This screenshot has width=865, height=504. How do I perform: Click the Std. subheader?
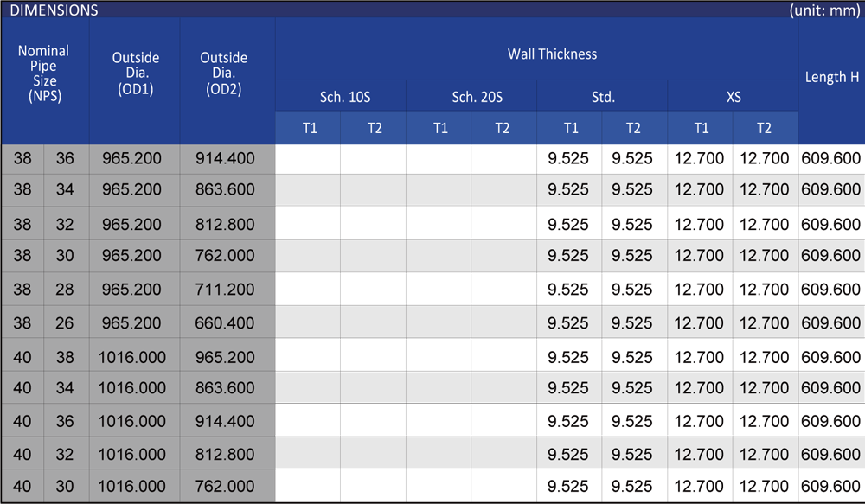coord(603,98)
